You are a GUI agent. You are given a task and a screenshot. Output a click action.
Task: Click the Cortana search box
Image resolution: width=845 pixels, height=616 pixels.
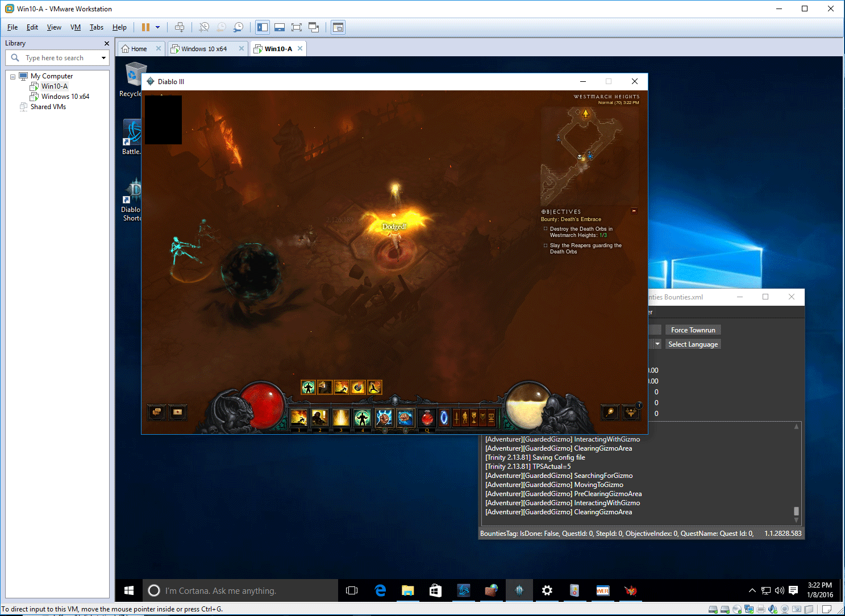[240, 591]
